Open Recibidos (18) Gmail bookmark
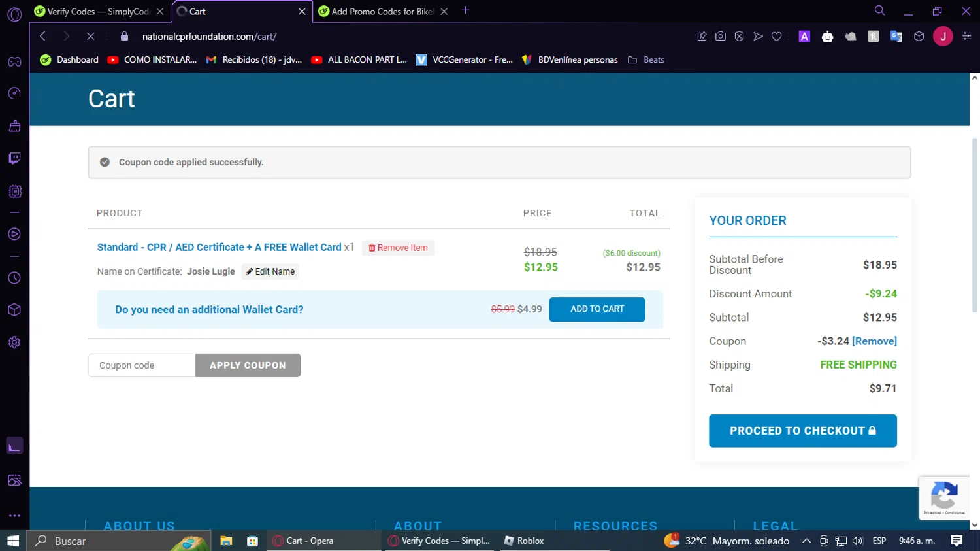The height and width of the screenshot is (551, 980). tap(253, 59)
